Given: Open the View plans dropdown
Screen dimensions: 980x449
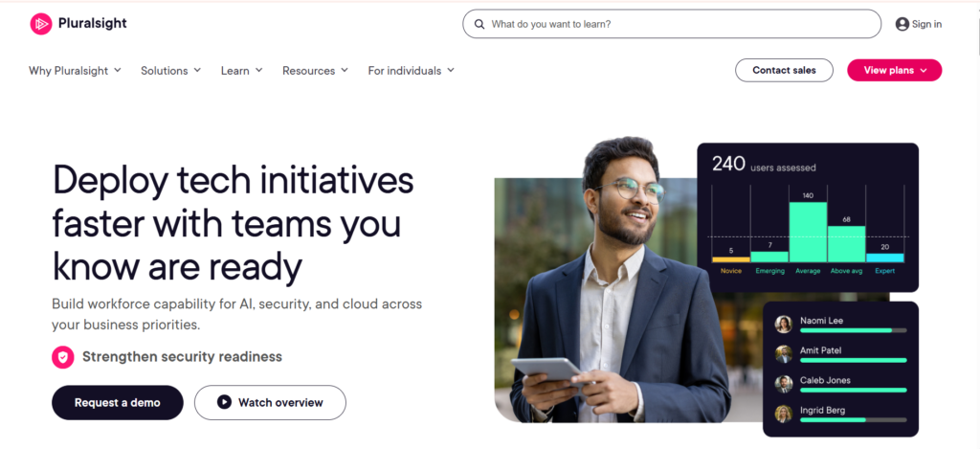Looking at the screenshot, I should tap(894, 70).
